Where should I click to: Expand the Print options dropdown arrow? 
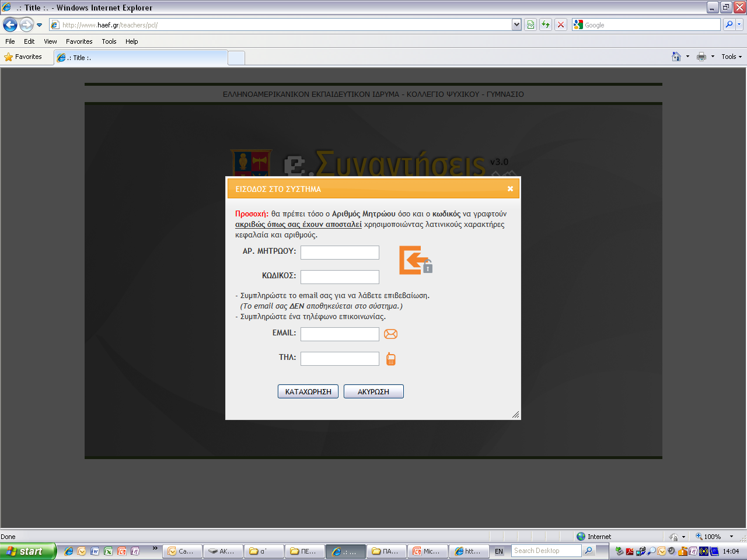(x=713, y=57)
